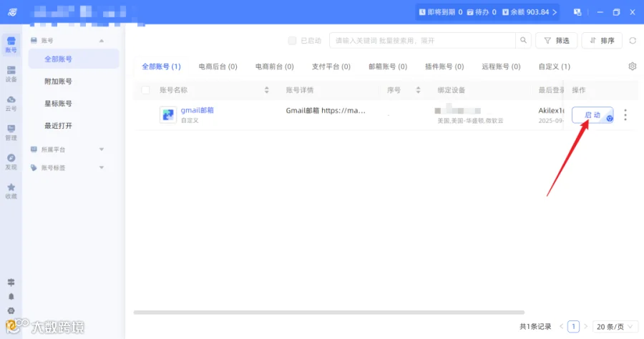This screenshot has width=644, height=339.
Task: Open the 收藏 star icon in the sidebar
Action: [11, 191]
